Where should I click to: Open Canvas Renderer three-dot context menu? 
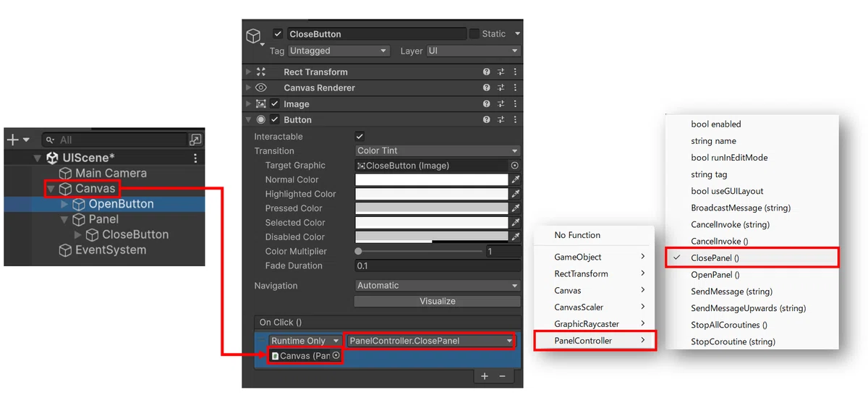click(x=515, y=88)
